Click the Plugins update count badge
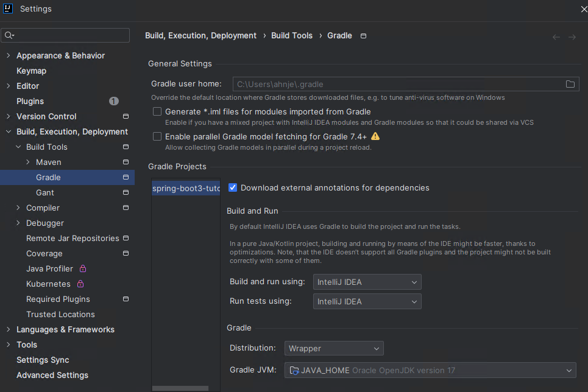The height and width of the screenshot is (392, 588). click(113, 101)
